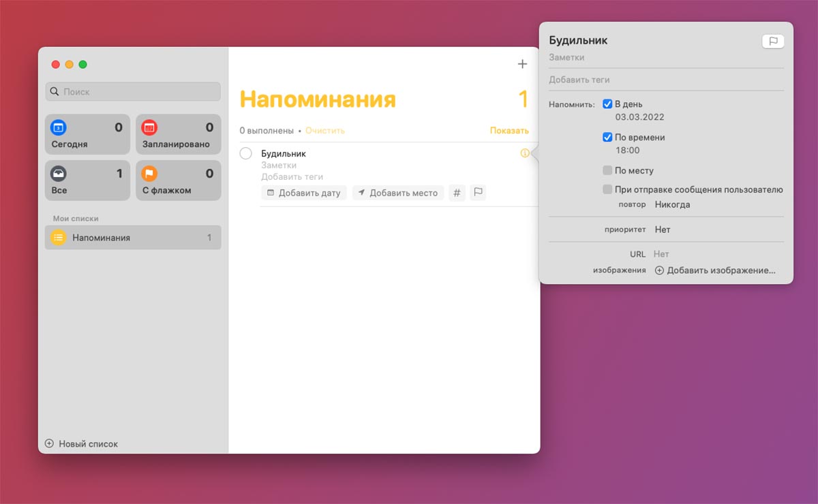Screen dimensions: 818x504
Task: Click the green full-screen window button
Action: pyautogui.click(x=82, y=65)
